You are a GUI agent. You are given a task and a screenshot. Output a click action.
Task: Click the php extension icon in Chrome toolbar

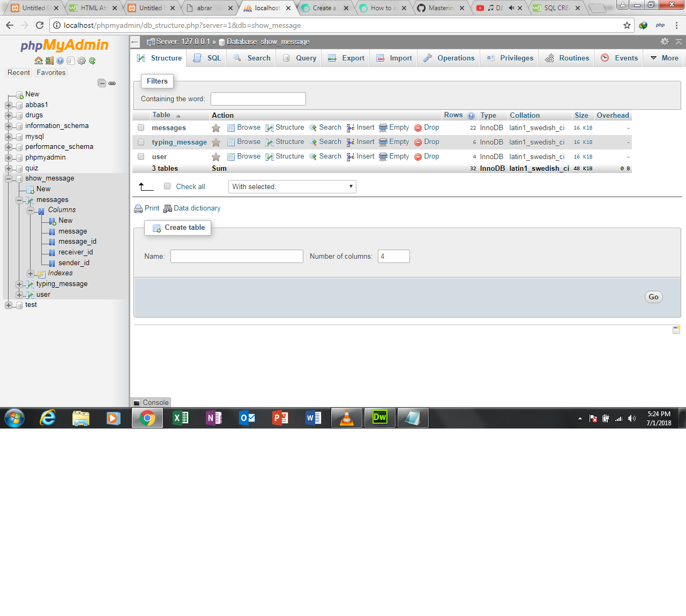(x=660, y=25)
